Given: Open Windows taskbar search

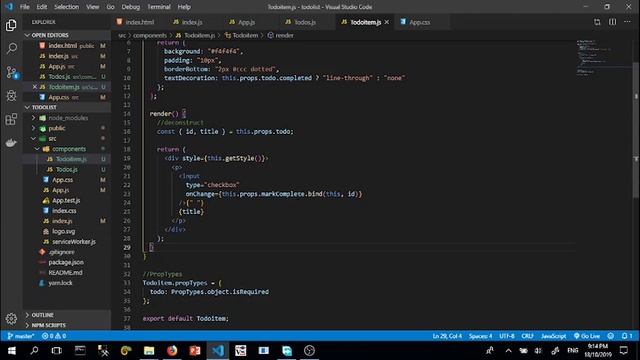Looking at the screenshot, I should coord(34,351).
